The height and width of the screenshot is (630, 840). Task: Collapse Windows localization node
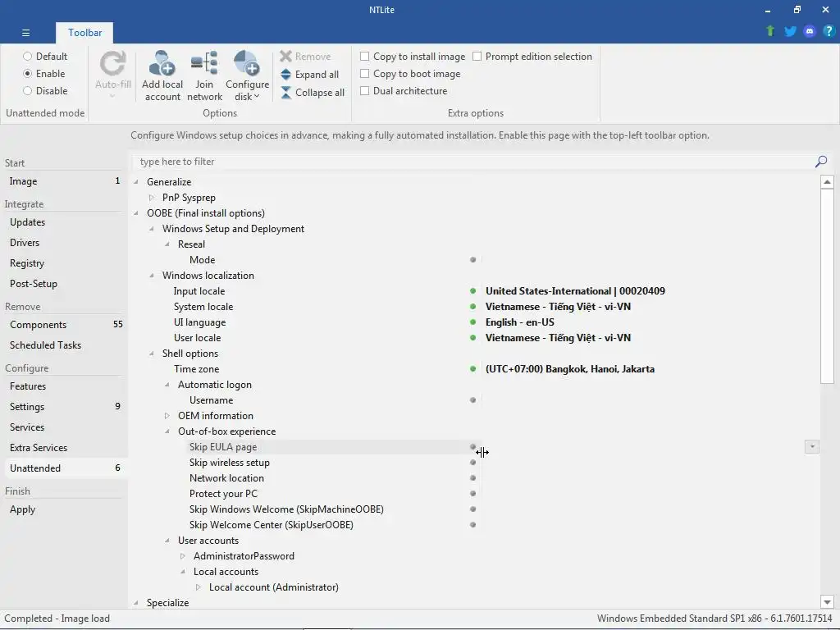pyautogui.click(x=152, y=276)
